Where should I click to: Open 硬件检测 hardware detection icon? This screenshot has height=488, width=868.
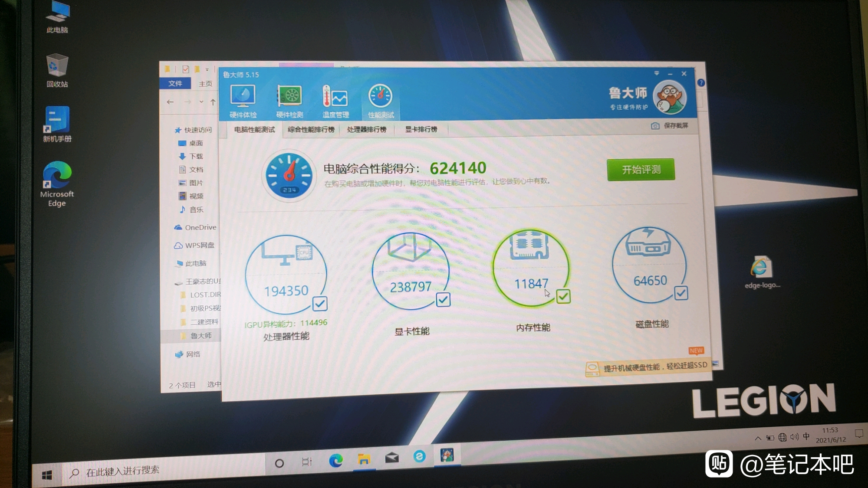tap(289, 102)
